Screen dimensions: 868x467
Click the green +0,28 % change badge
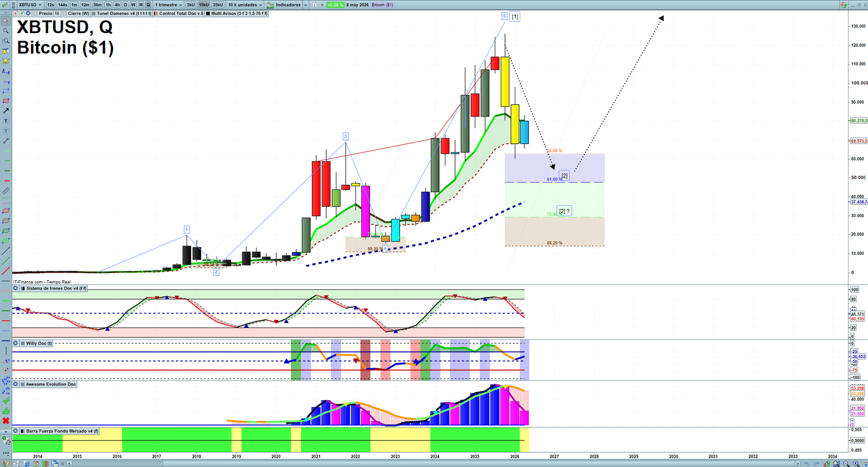[335, 5]
